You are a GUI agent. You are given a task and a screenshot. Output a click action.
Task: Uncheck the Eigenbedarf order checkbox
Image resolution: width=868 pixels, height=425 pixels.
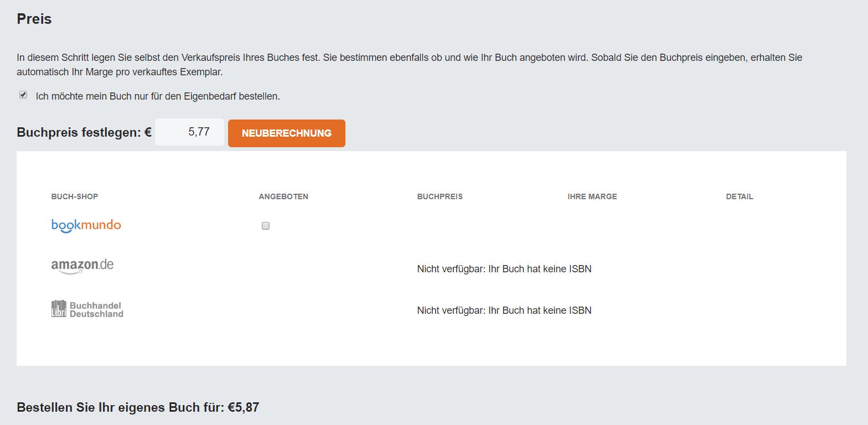point(23,95)
